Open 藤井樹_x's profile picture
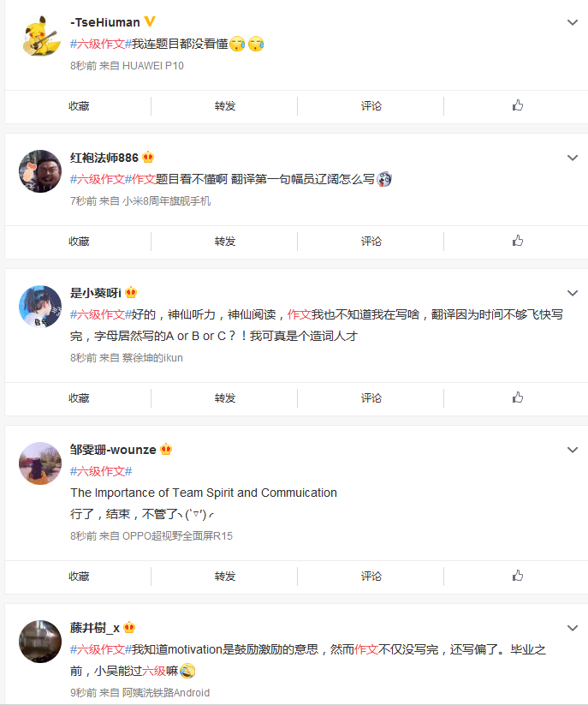588x705 pixels. coord(39,642)
